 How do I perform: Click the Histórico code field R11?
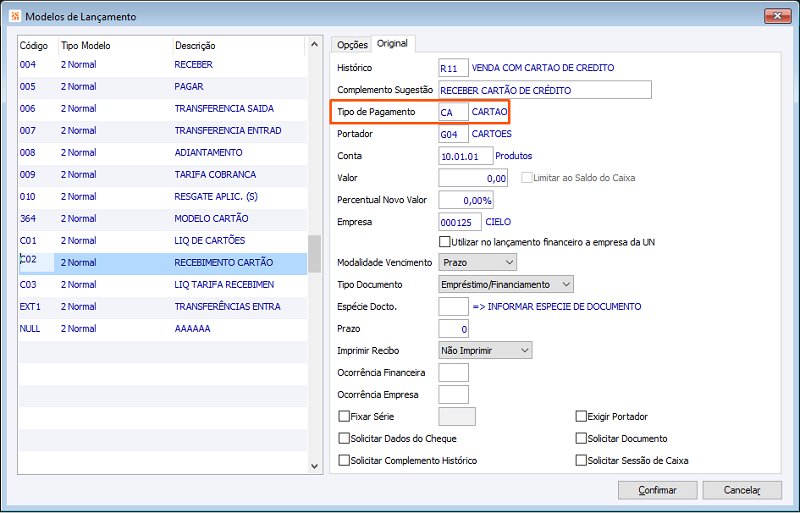click(454, 68)
